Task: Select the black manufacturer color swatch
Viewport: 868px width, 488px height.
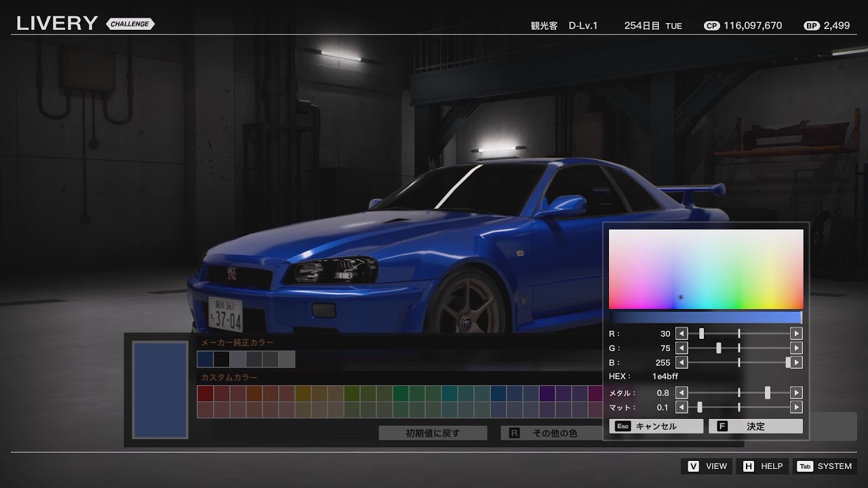Action: click(x=221, y=359)
